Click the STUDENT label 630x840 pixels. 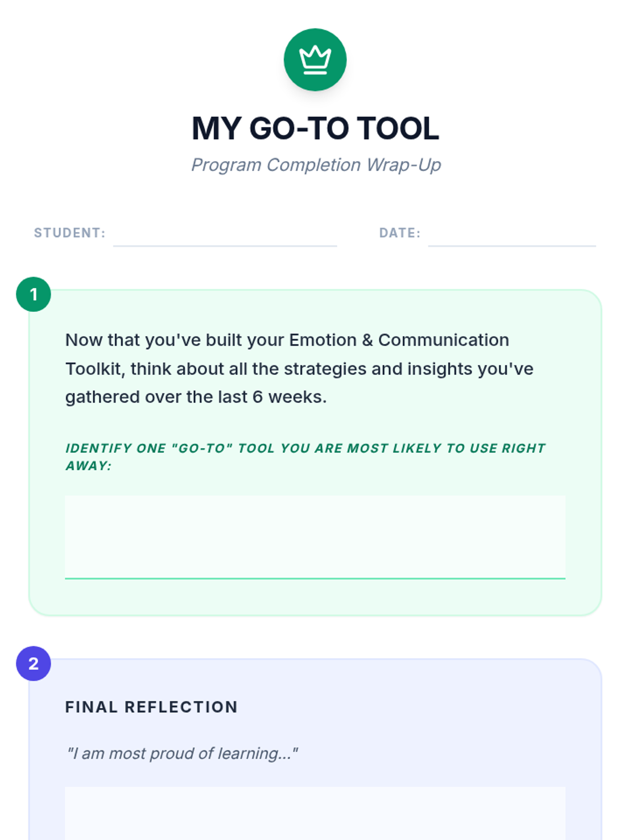pyautogui.click(x=70, y=233)
